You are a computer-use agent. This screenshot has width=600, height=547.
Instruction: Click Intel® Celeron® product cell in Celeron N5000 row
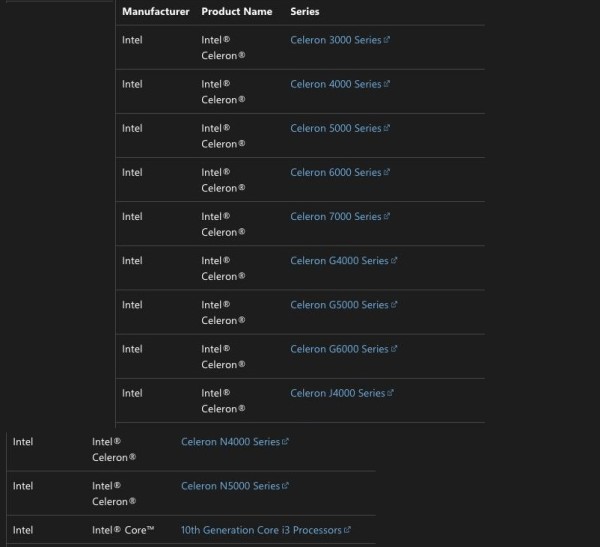[114, 493]
